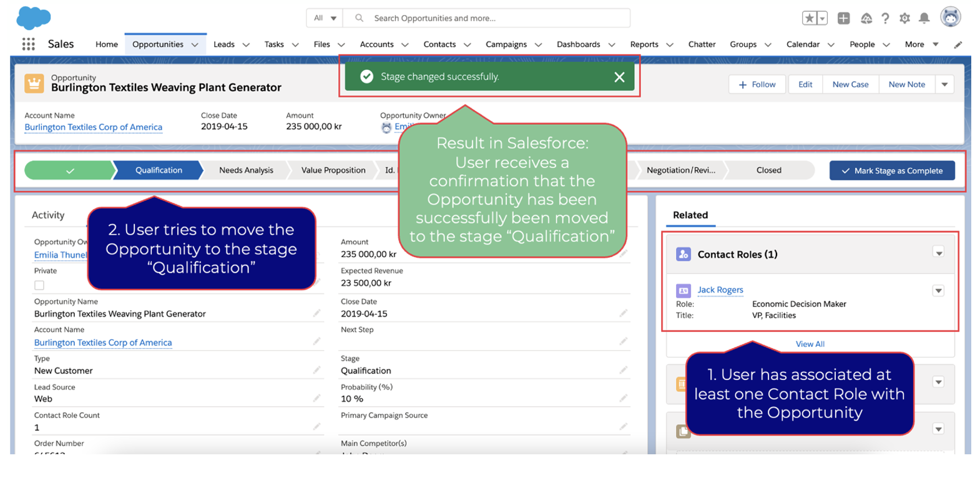Screen dimensions: 980x478
Task: Expand the Tasks tab dropdown arrow
Action: click(x=295, y=44)
